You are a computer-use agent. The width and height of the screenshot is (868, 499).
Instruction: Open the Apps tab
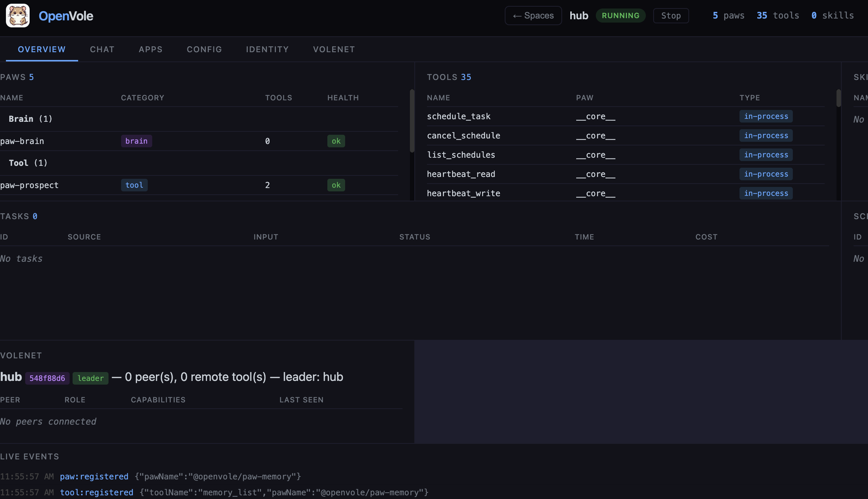point(151,49)
